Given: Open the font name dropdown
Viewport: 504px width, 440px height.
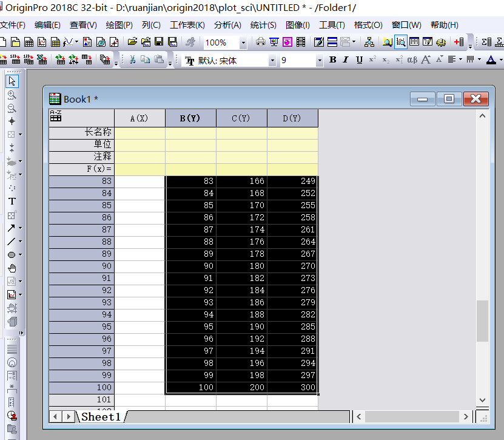Looking at the screenshot, I should (x=272, y=60).
